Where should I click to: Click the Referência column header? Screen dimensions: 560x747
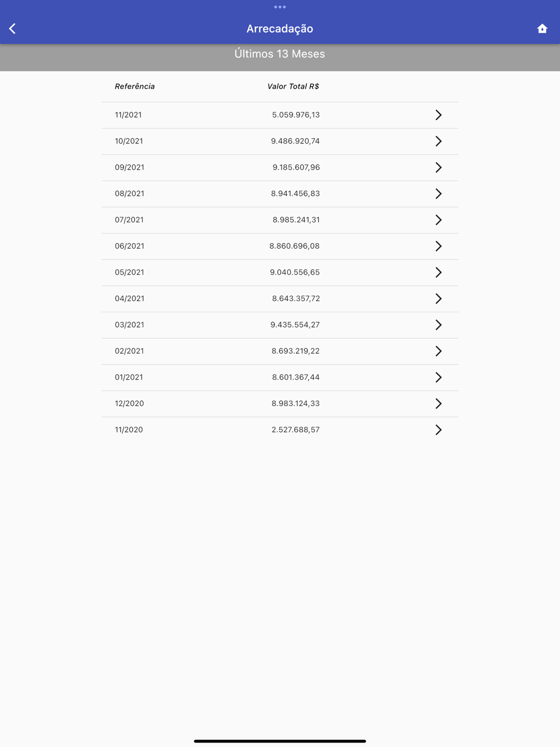coord(134,86)
